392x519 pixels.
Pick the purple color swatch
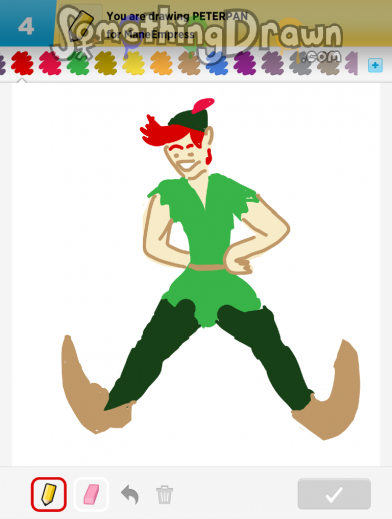pyautogui.click(x=245, y=63)
